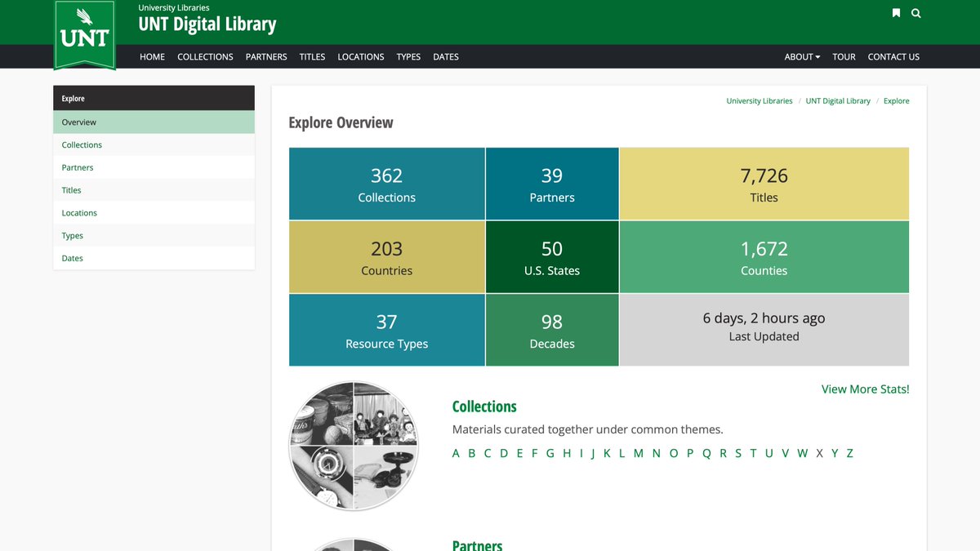The height and width of the screenshot is (551, 980).
Task: Go to Home in navigation bar
Action: (152, 57)
